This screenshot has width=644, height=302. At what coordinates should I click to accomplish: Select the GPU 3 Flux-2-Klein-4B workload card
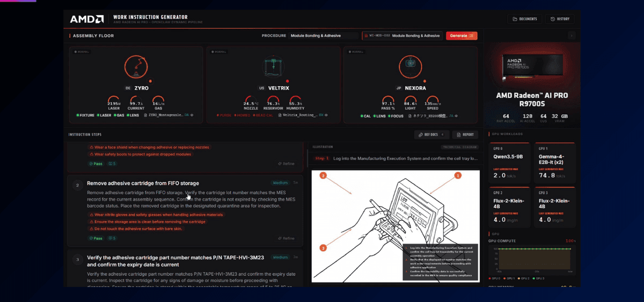555,207
